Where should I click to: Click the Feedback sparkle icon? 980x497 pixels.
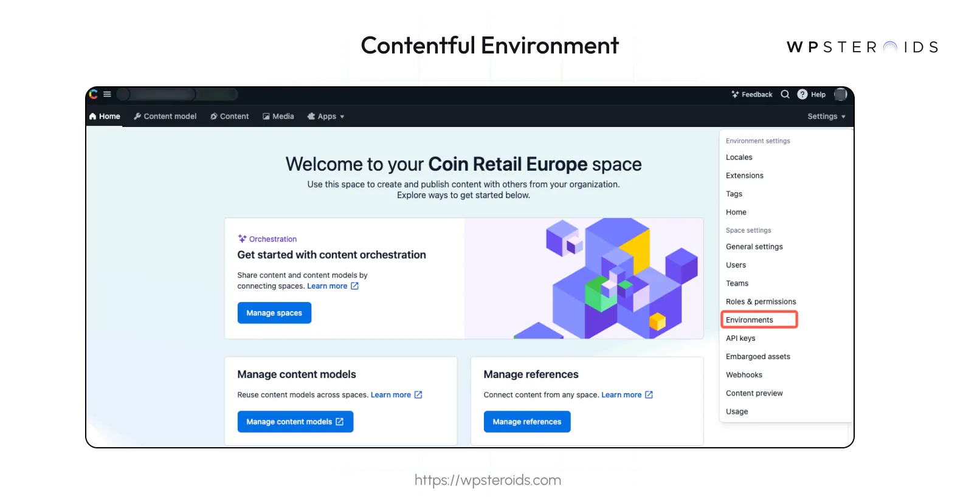(x=735, y=94)
